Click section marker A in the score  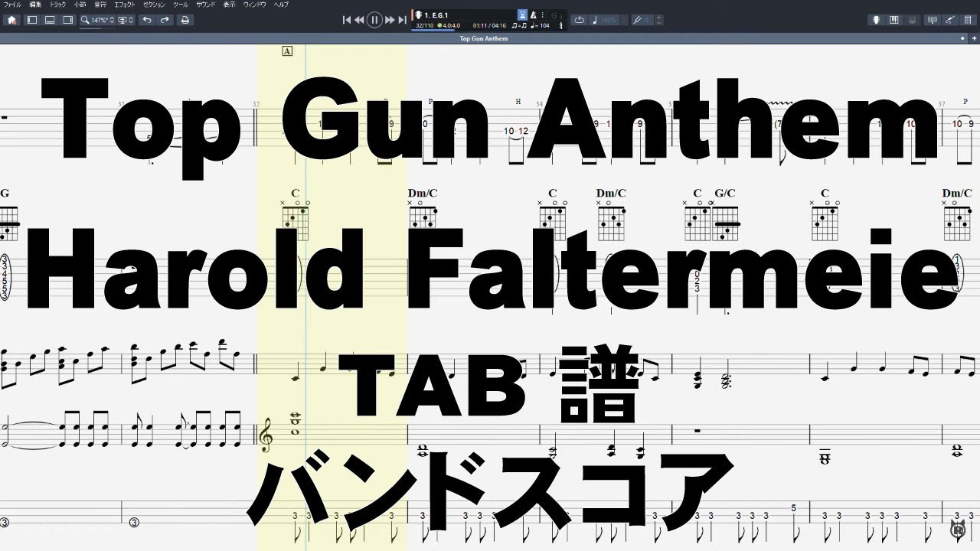coord(288,51)
